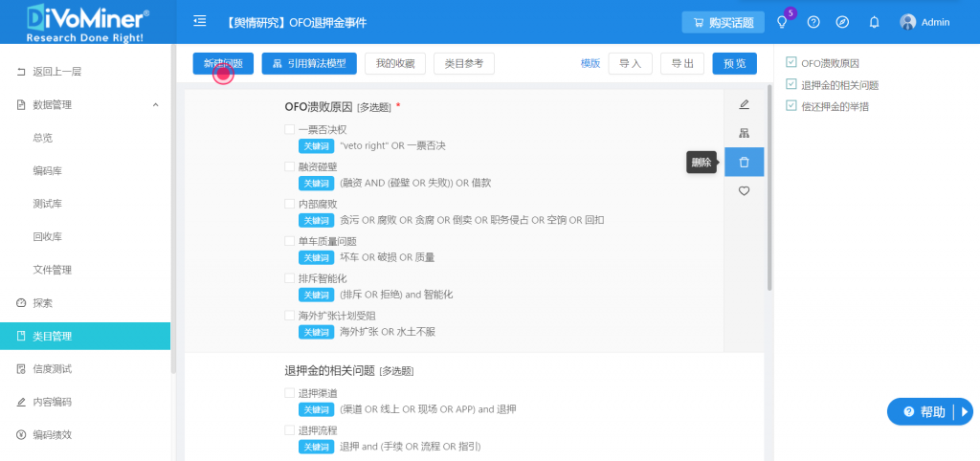Image resolution: width=980 pixels, height=461 pixels.
Task: Open 总览 in the sidebar
Action: pyautogui.click(x=42, y=138)
